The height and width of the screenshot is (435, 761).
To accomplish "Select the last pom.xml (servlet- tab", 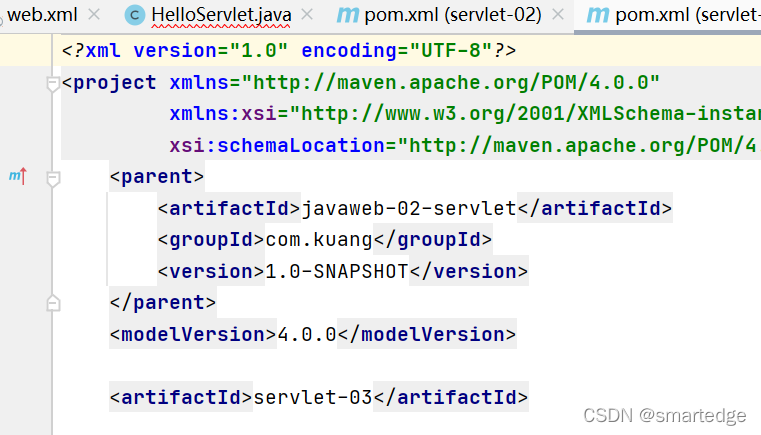I will [x=687, y=15].
